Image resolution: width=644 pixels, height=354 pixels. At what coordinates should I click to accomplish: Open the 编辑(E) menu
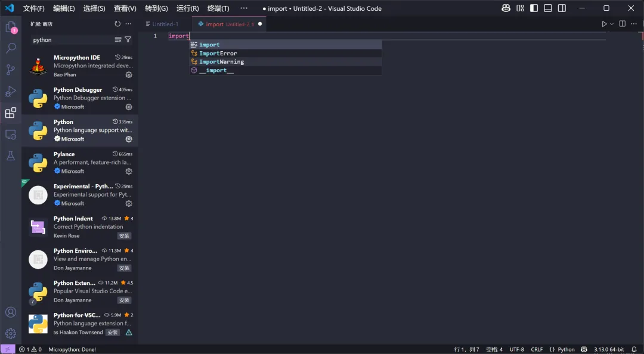click(x=64, y=8)
